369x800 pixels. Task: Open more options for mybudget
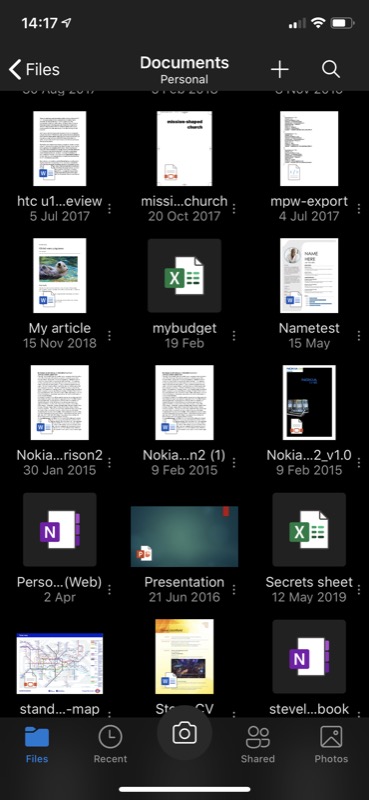[234, 336]
